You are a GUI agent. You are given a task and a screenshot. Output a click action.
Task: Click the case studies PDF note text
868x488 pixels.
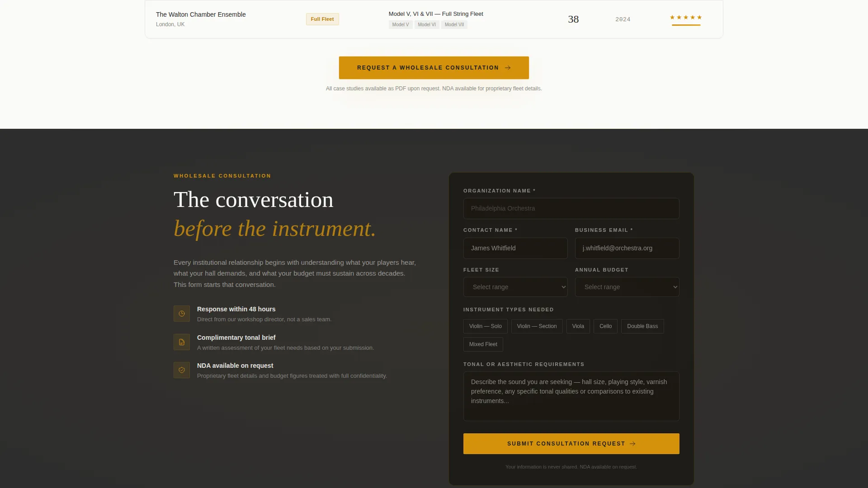pyautogui.click(x=434, y=89)
